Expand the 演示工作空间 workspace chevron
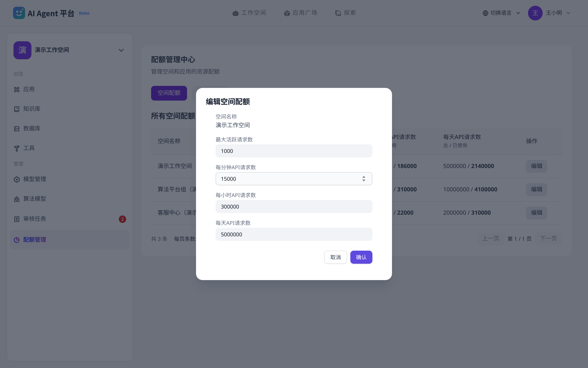This screenshot has width=588, height=368. 121,50
